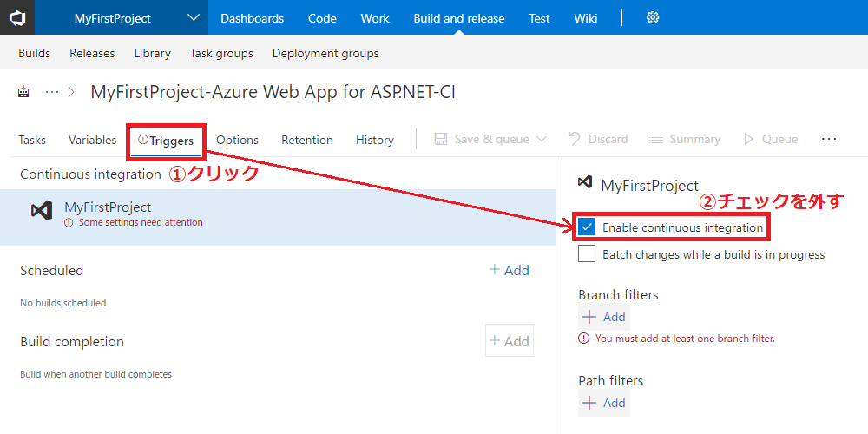Click the plus icon next to Scheduled Add

tap(495, 270)
